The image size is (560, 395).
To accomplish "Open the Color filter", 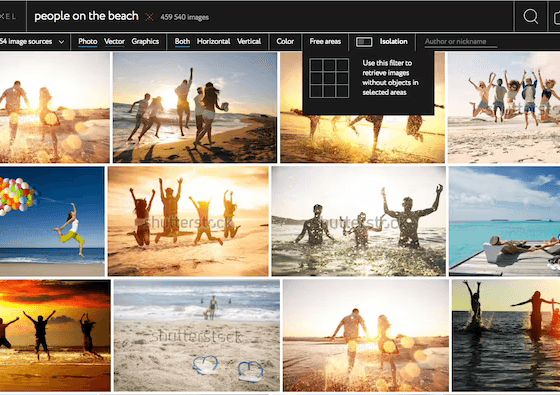I will click(285, 41).
